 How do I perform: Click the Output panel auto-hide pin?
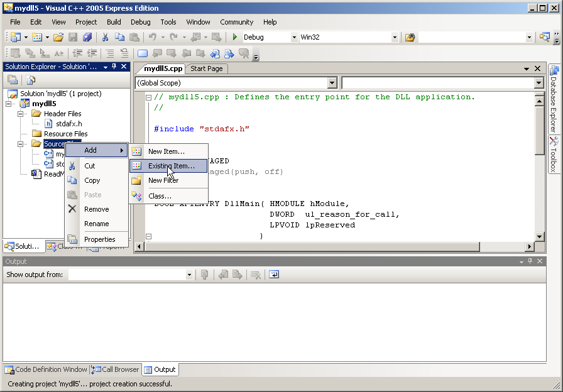[530, 261]
